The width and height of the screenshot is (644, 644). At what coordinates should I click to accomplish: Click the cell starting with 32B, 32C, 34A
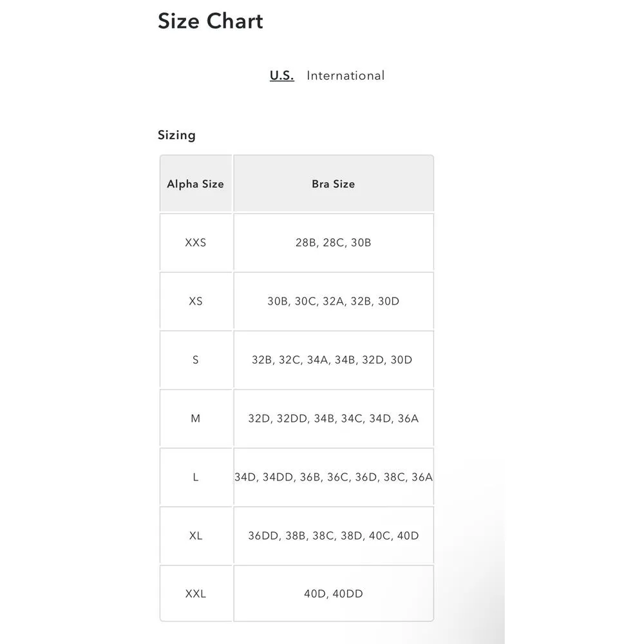point(333,360)
